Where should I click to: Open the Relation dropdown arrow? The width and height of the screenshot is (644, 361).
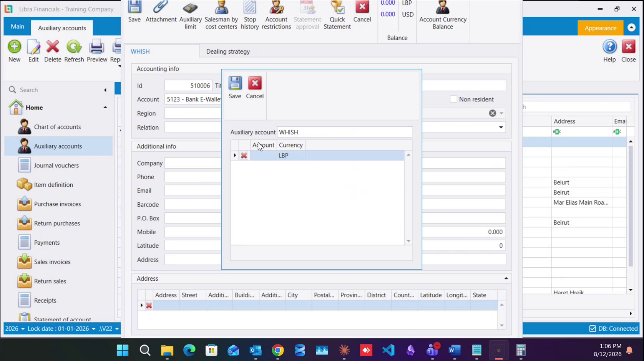[x=501, y=128]
